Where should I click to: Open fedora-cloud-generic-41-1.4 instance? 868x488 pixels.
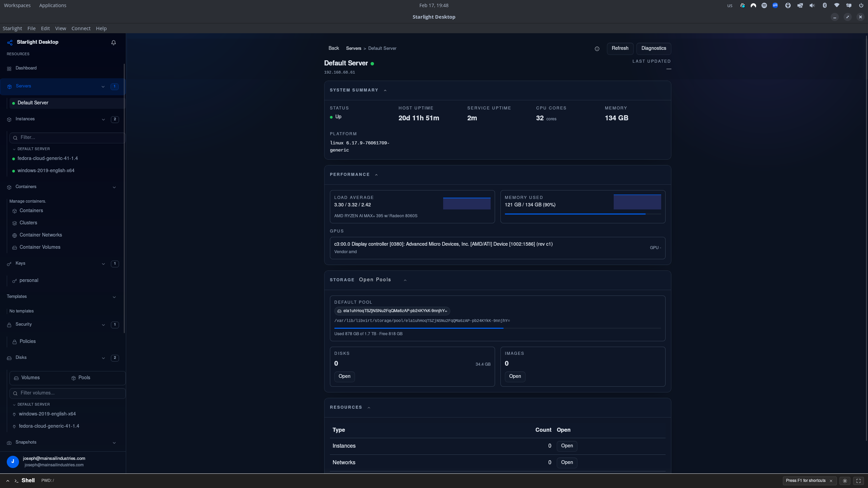(x=48, y=159)
